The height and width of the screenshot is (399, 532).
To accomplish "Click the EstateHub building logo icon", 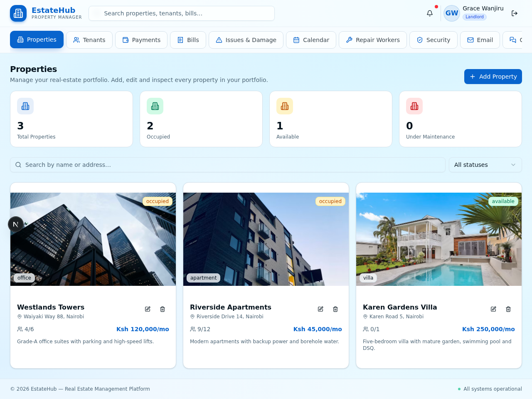I will coord(18,13).
